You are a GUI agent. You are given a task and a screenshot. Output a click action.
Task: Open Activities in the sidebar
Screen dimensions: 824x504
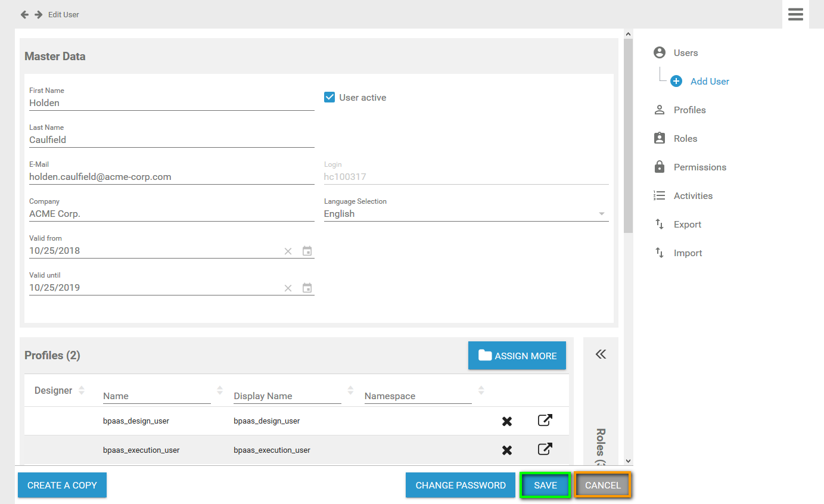tap(693, 196)
